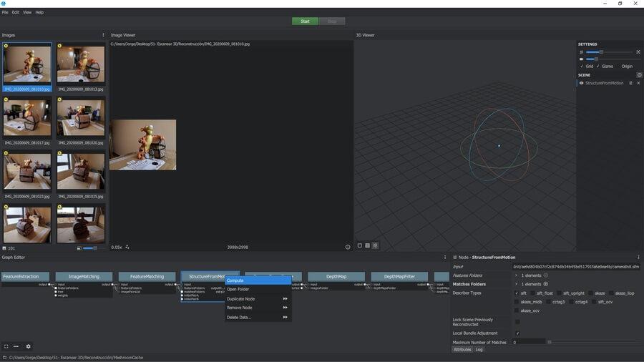Toggle StructureFromMotion visibility eye icon
Viewport: 644px width, 362px height.
coord(582,83)
